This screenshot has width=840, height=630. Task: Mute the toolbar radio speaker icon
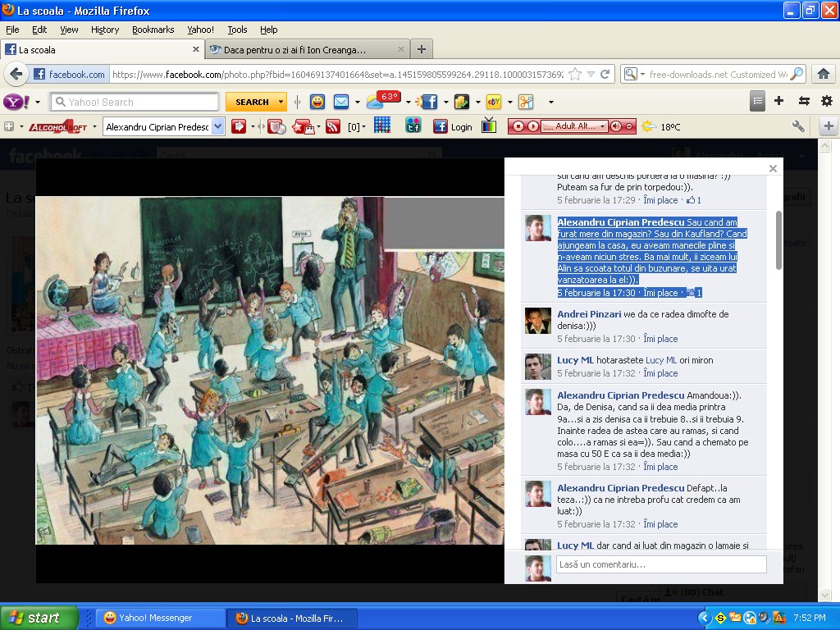click(616, 126)
